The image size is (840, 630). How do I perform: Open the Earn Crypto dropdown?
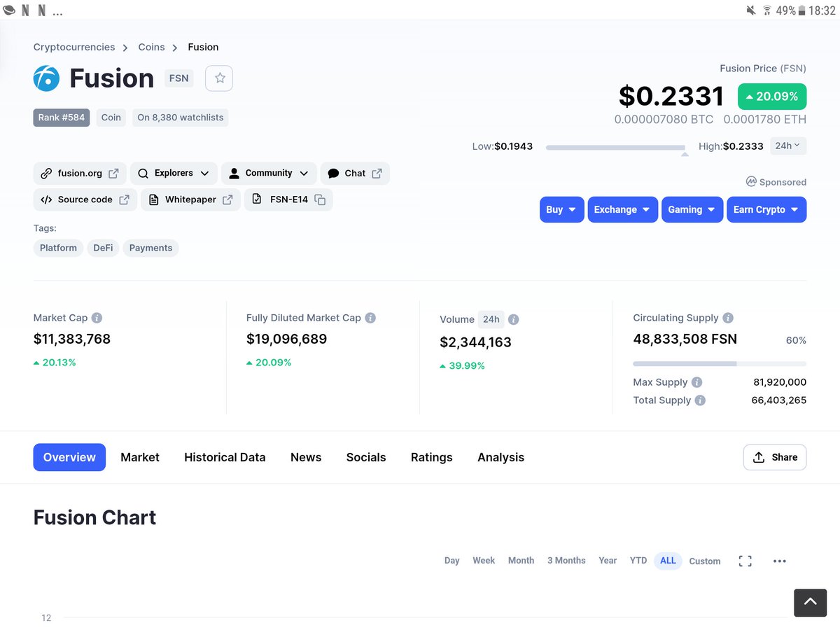[x=766, y=209]
